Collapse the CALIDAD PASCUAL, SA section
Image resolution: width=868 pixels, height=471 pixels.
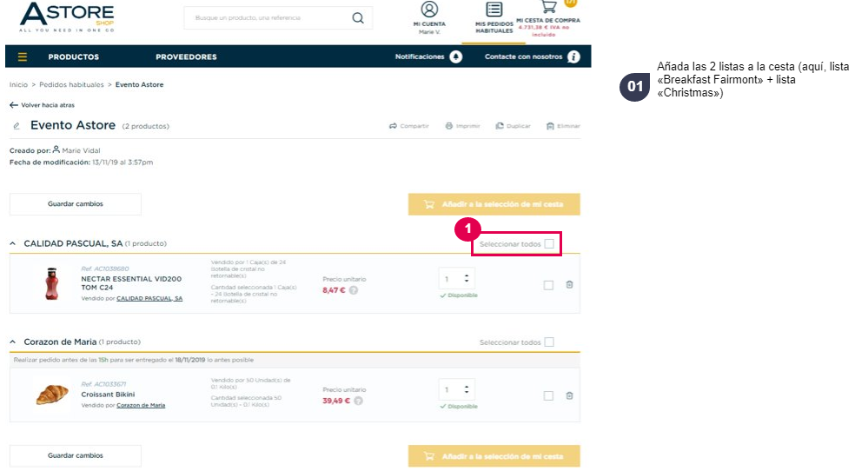click(x=13, y=243)
